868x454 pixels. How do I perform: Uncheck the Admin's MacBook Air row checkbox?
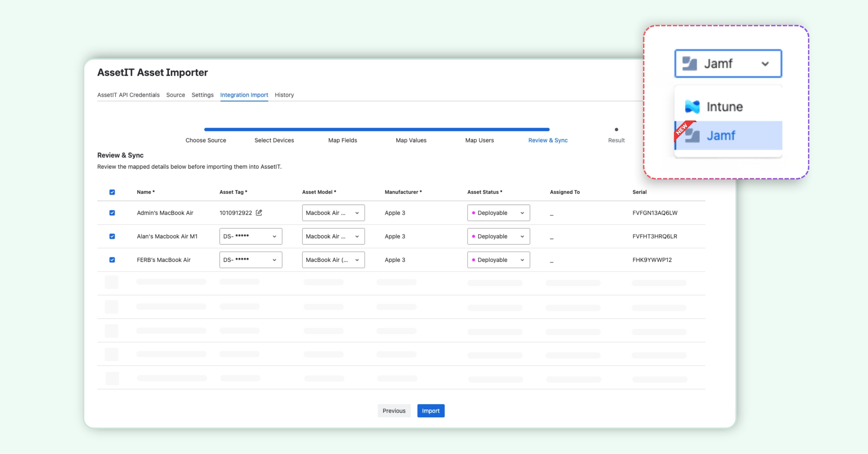[112, 213]
